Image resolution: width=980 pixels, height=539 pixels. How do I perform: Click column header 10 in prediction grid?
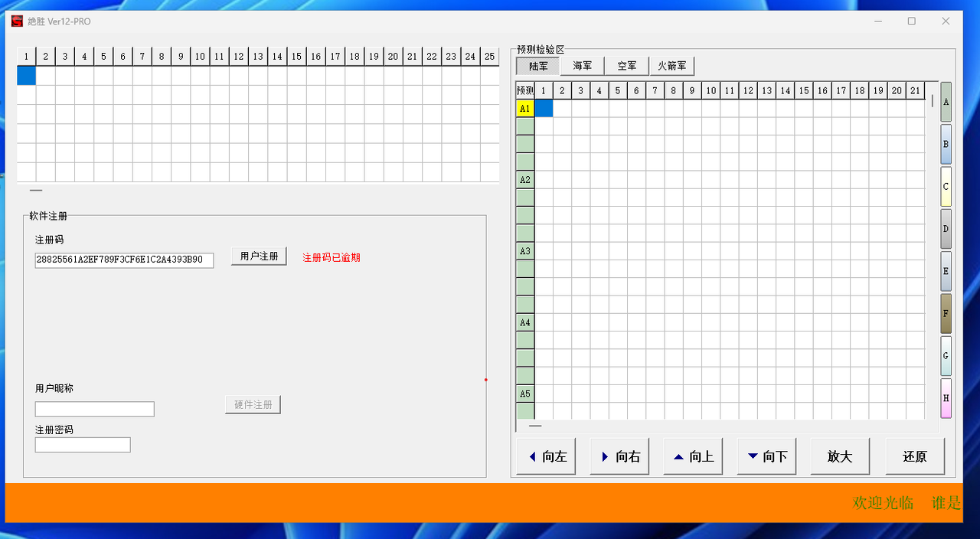[711, 91]
